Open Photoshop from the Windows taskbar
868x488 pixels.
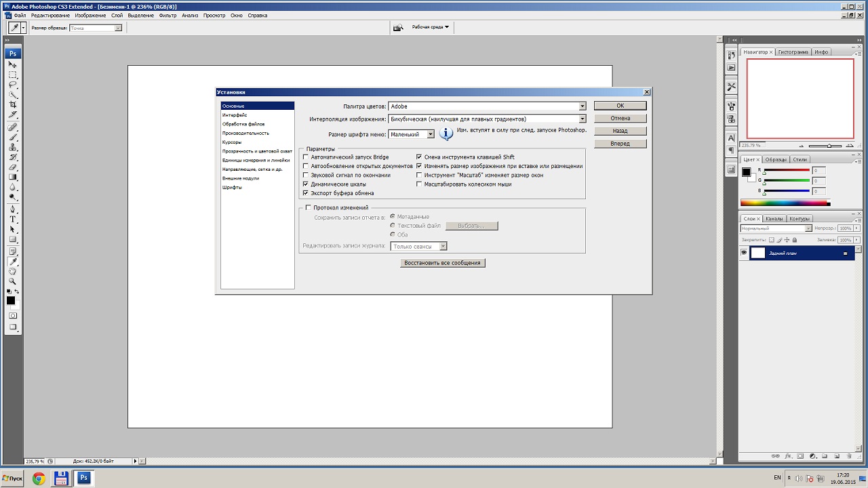click(x=84, y=478)
